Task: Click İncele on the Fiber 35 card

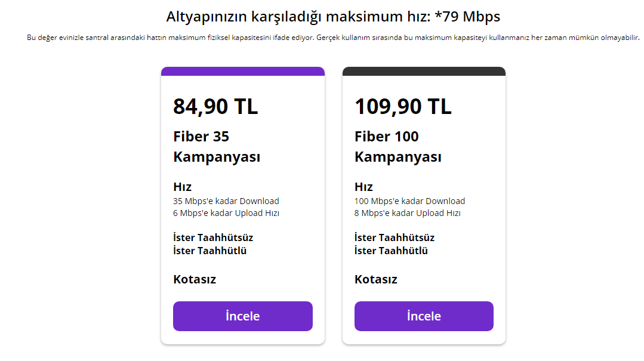Action: point(242,316)
